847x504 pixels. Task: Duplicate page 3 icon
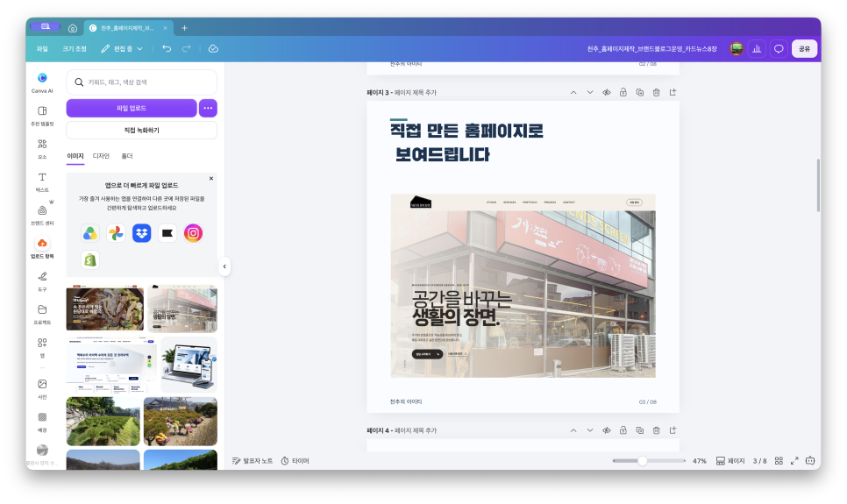[x=639, y=92]
